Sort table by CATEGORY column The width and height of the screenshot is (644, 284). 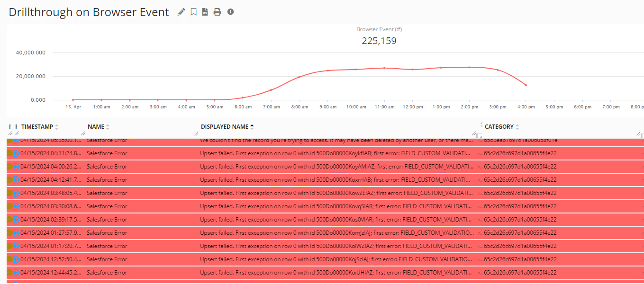coord(517,127)
